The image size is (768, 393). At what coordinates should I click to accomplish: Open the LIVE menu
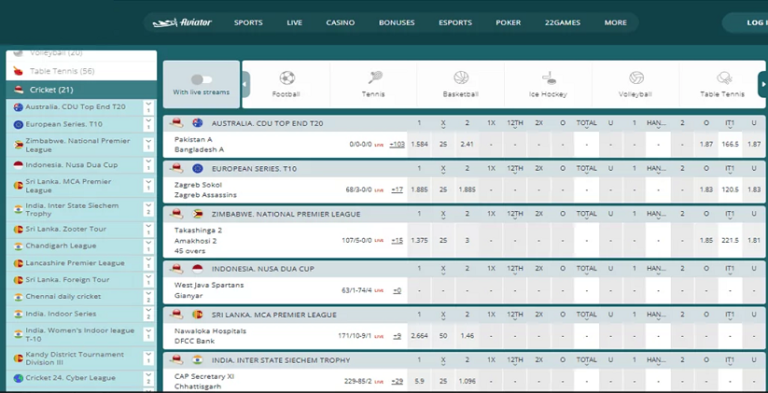294,23
